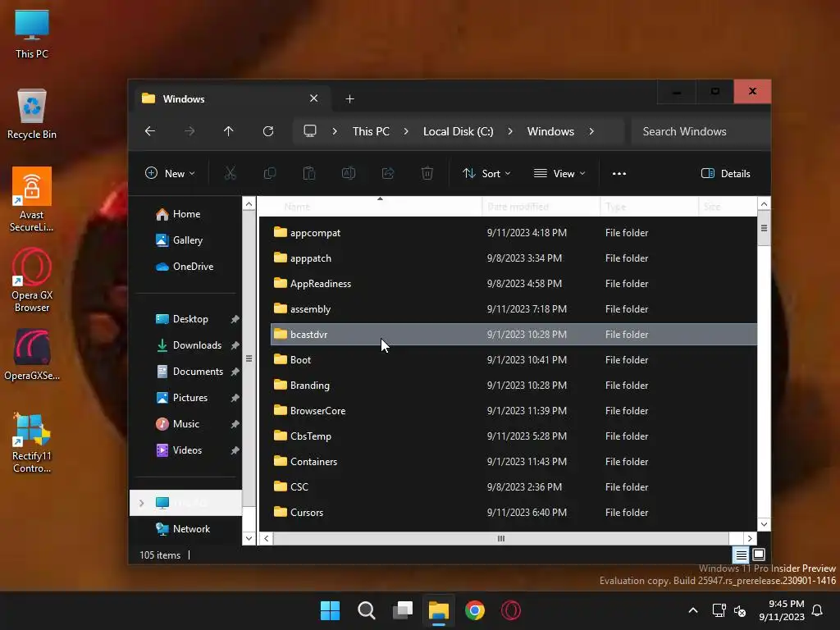Open OneDrive in navigation pane
The image size is (840, 630).
coord(185,267)
